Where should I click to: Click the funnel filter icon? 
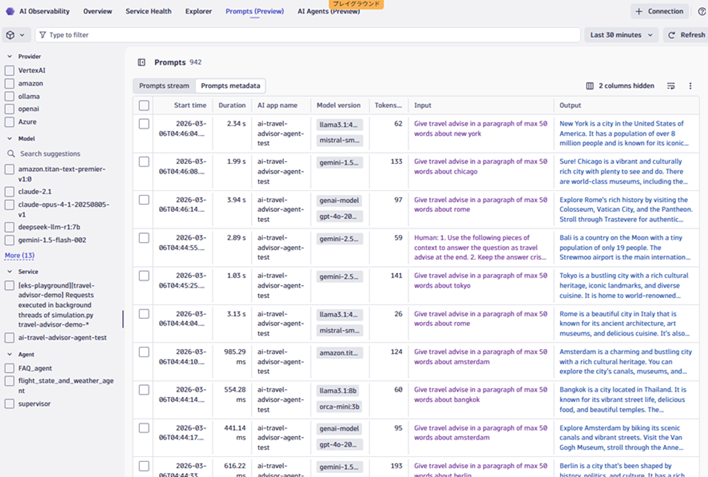[42, 35]
